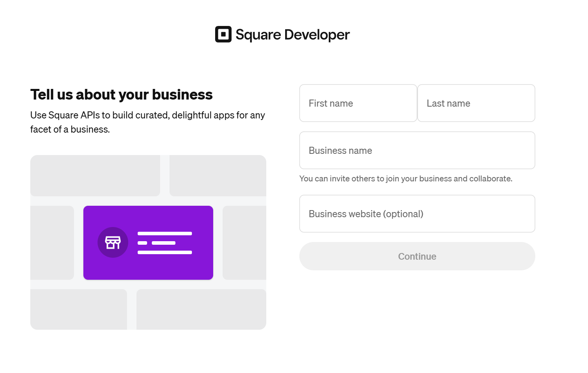This screenshot has width=588, height=373.
Task: Click gray tile left of purple card
Action: point(52,242)
